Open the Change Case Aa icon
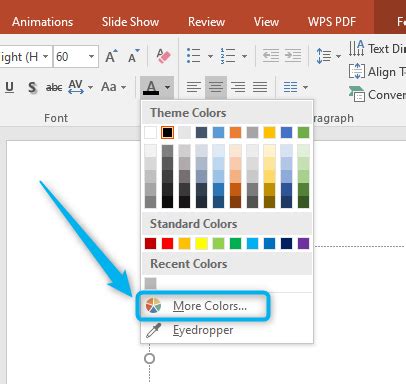The height and width of the screenshot is (384, 406). [x=109, y=87]
